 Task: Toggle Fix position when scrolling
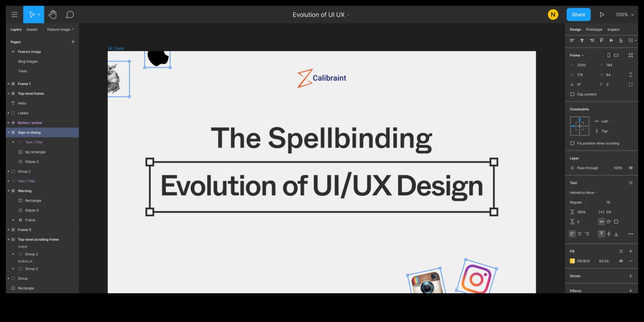pos(572,143)
